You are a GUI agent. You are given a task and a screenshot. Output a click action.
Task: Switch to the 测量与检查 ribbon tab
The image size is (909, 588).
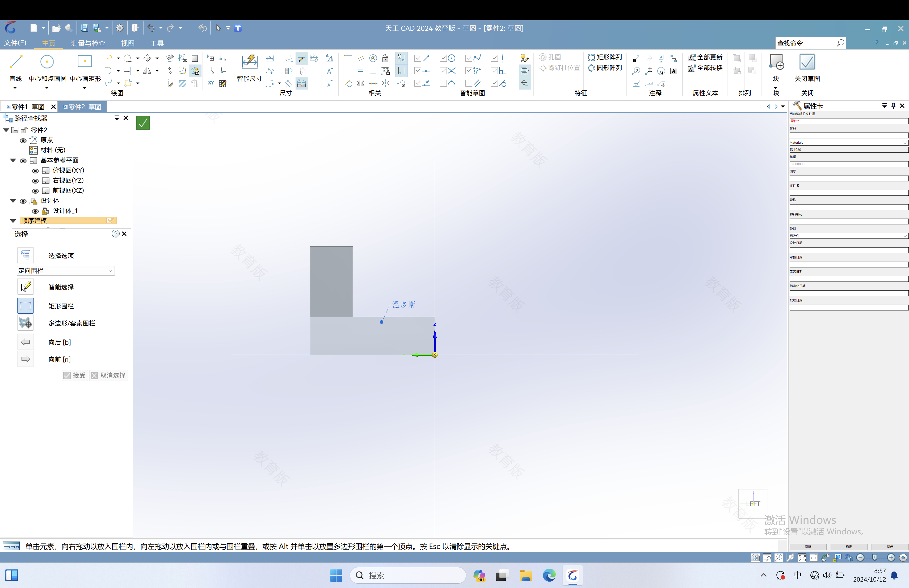point(88,44)
